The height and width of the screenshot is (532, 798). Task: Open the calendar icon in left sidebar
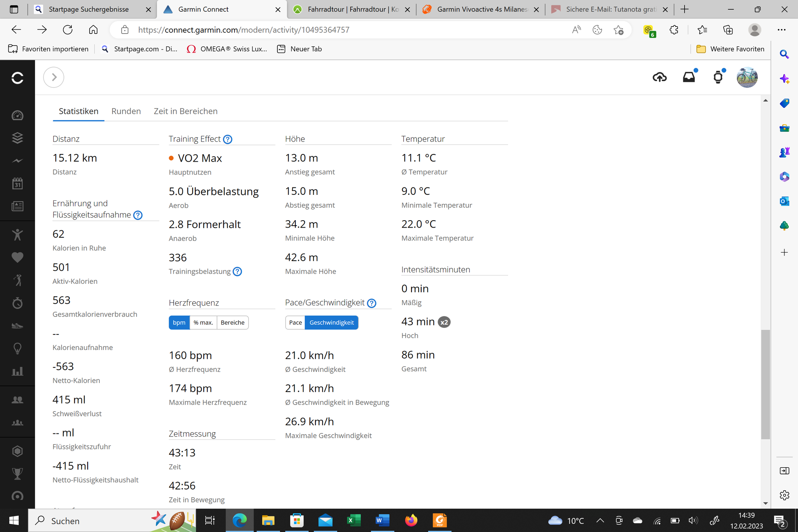pyautogui.click(x=18, y=183)
